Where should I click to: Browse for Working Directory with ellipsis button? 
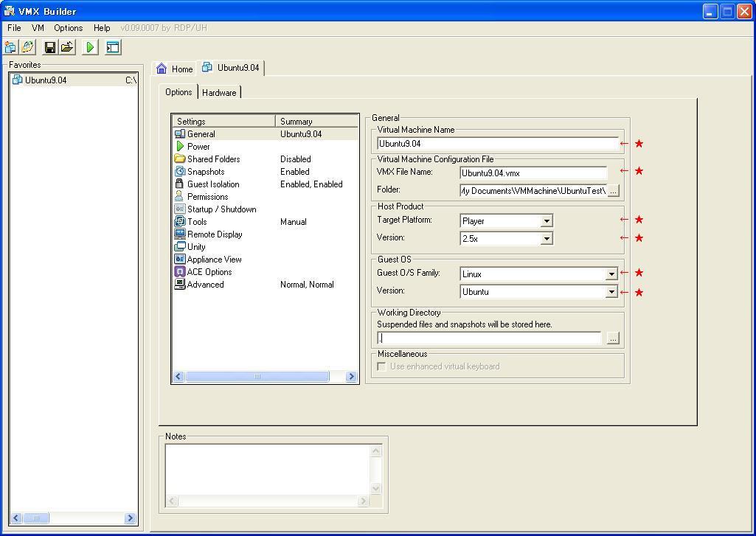tap(613, 338)
